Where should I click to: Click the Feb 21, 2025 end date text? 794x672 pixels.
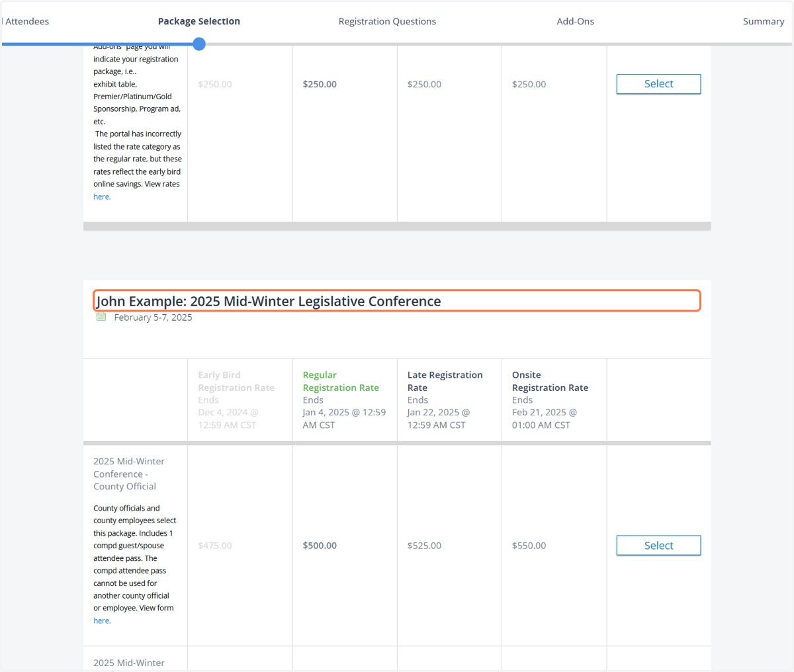coord(544,419)
